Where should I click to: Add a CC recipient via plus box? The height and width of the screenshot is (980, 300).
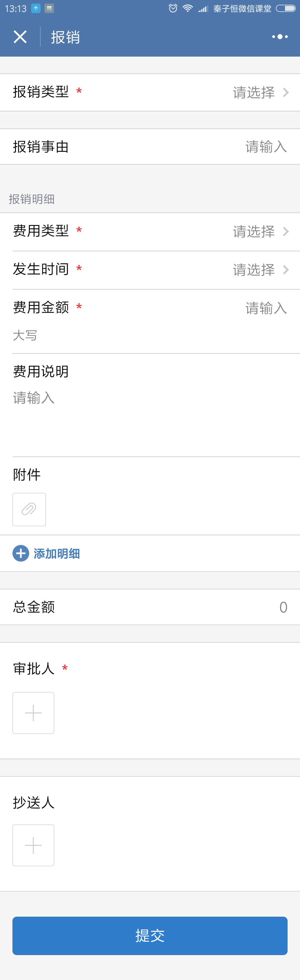tap(33, 845)
